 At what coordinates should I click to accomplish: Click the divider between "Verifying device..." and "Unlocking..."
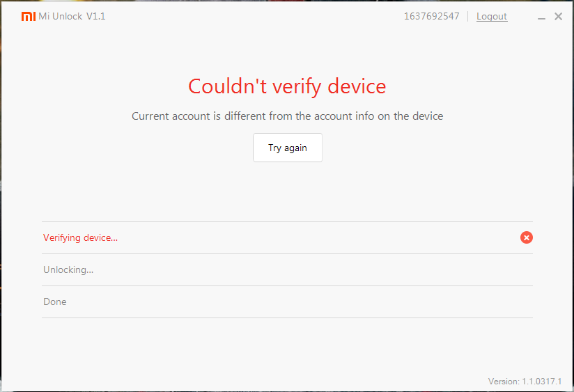point(287,253)
